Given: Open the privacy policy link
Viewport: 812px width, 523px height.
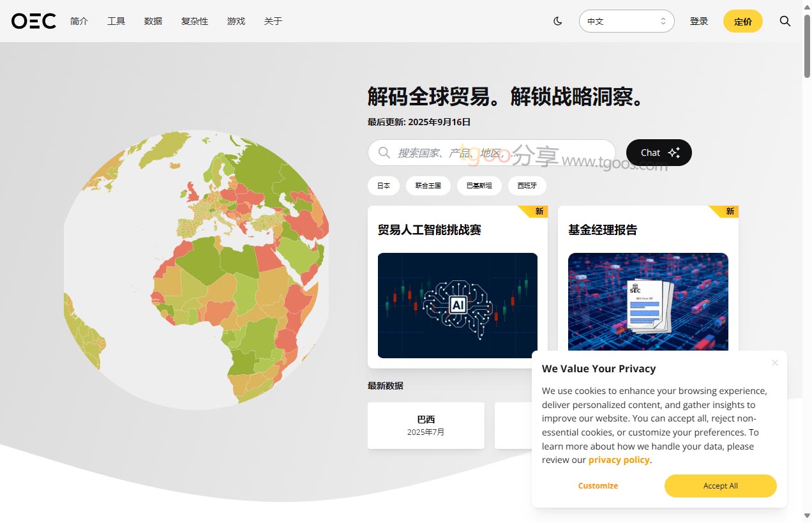Looking at the screenshot, I should [619, 460].
